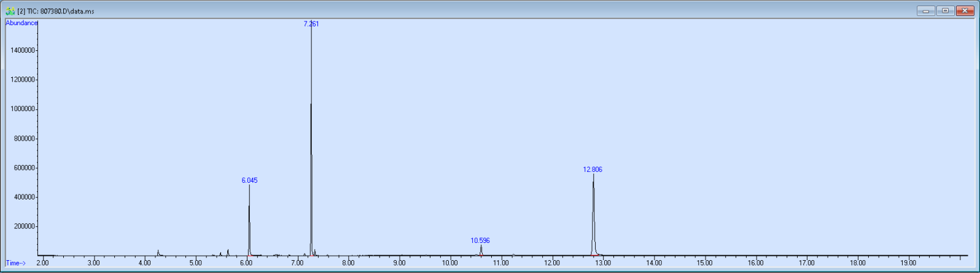The image size is (980, 273).
Task: Click the 2.00 time axis label
Action: [x=43, y=263]
